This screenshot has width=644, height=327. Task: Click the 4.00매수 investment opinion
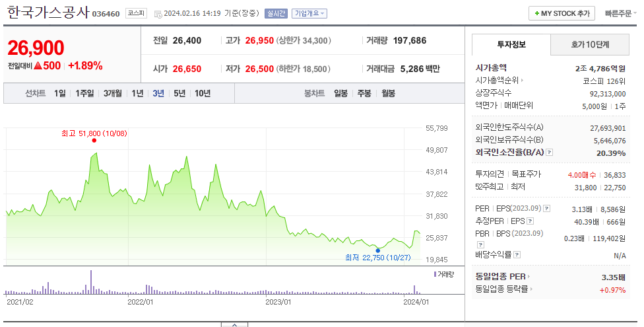[x=581, y=175]
